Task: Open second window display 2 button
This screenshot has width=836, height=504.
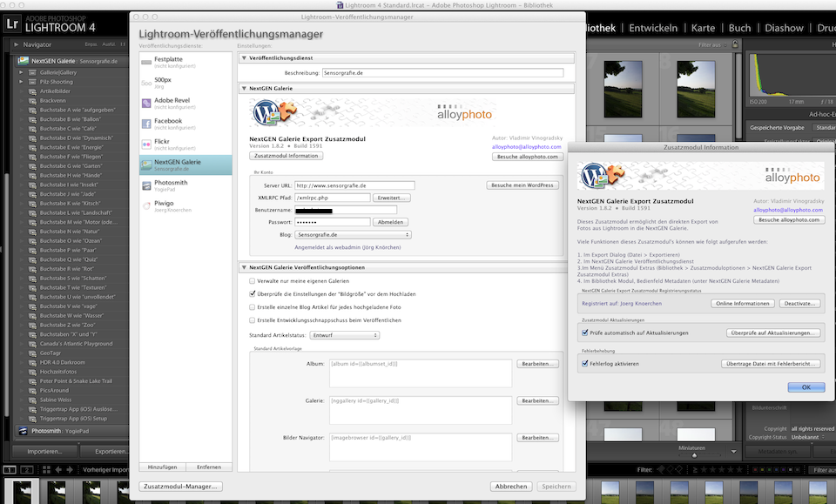Action: tap(27, 470)
